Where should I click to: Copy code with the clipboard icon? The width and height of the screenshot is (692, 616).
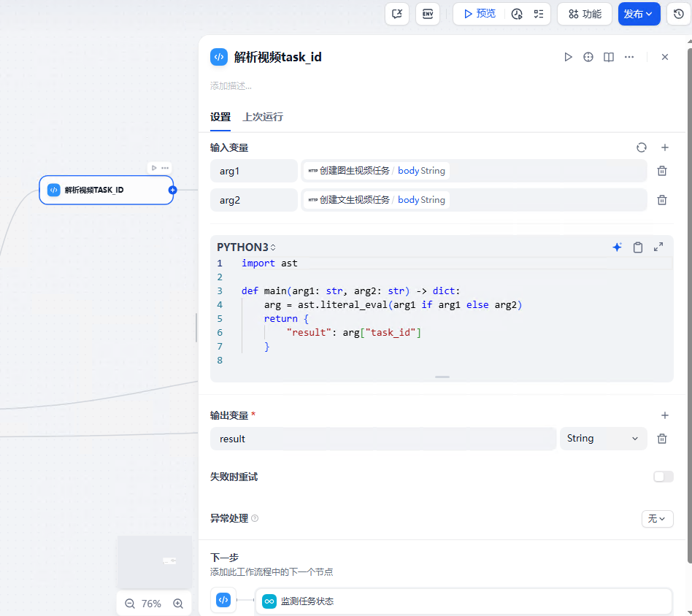pyautogui.click(x=638, y=247)
